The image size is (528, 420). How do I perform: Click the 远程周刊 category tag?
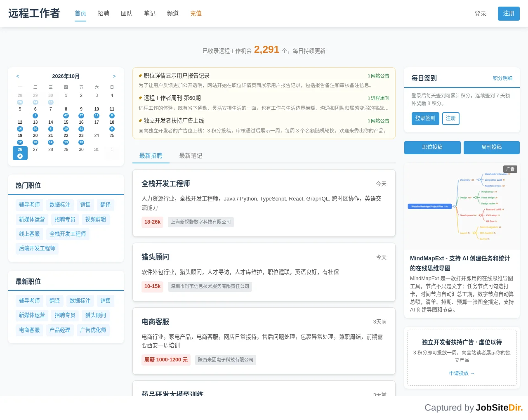tap(379, 98)
